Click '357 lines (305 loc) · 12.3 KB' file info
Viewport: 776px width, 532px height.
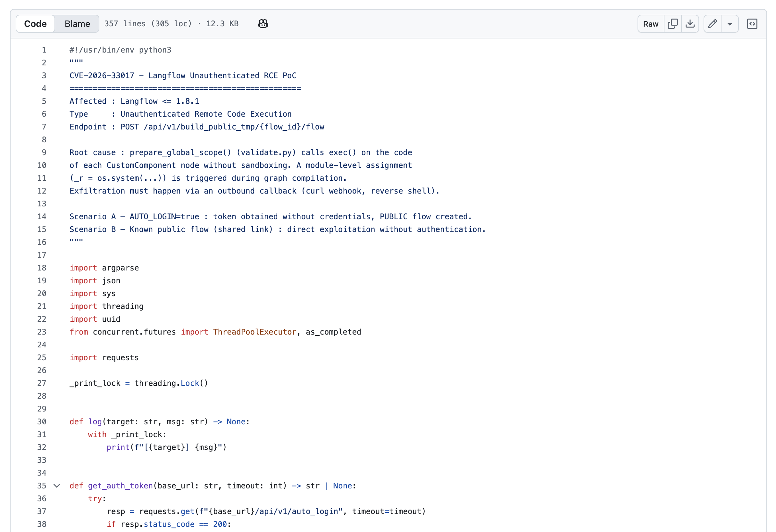[x=171, y=24]
